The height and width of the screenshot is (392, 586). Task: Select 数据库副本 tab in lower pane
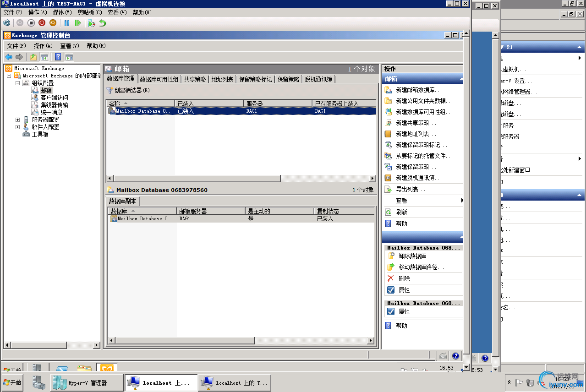tap(122, 201)
